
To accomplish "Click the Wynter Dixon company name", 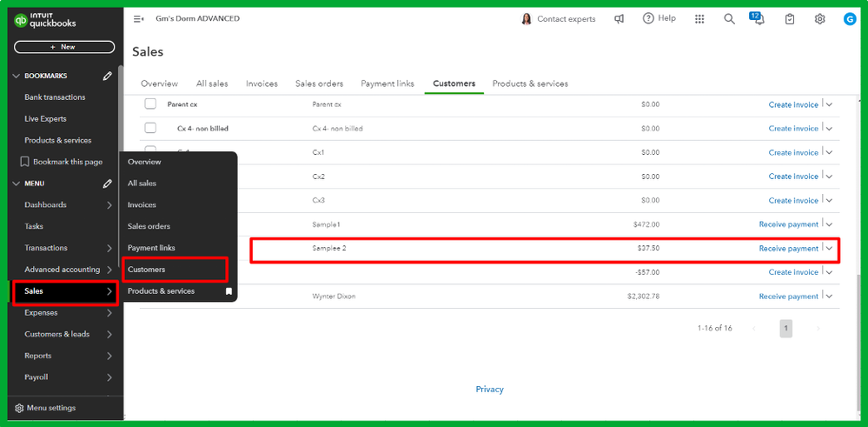I will tap(334, 297).
